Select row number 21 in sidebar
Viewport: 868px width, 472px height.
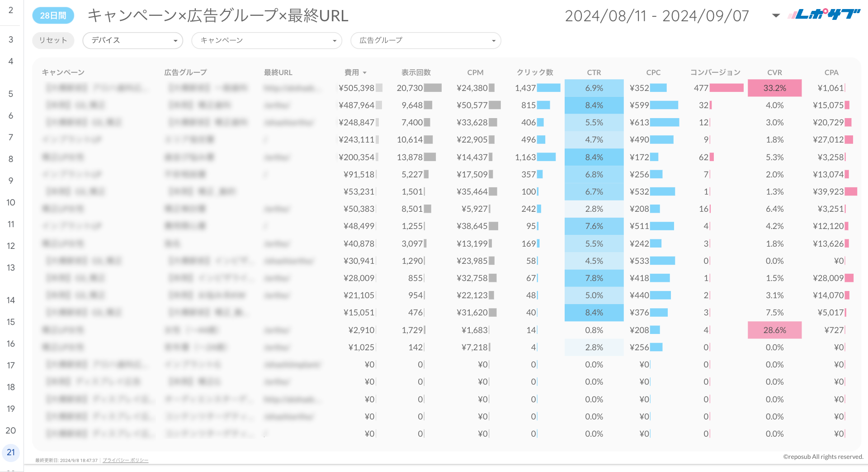(x=11, y=452)
